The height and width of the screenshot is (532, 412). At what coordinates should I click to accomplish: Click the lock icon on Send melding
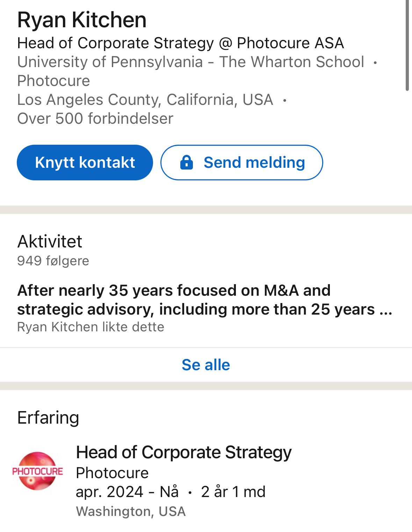(x=187, y=163)
